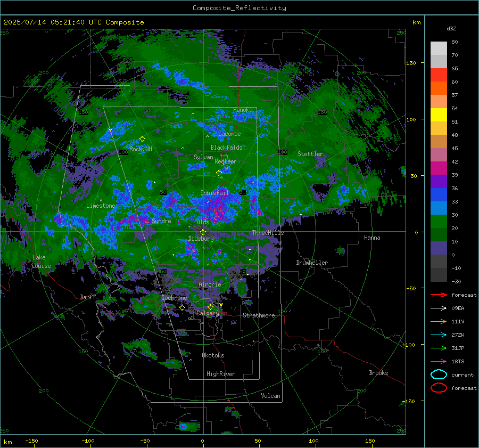Click the Vulcan city label
The width and height of the screenshot is (479, 448).
pos(270,396)
